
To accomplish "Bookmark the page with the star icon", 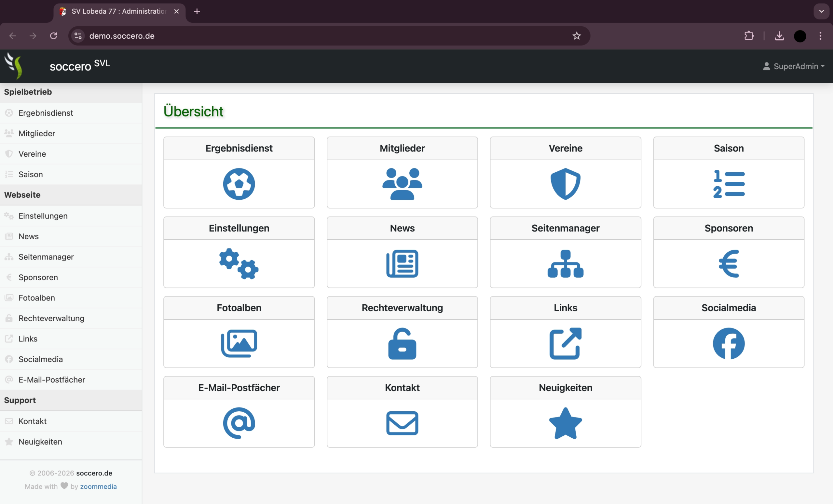I will click(x=577, y=36).
